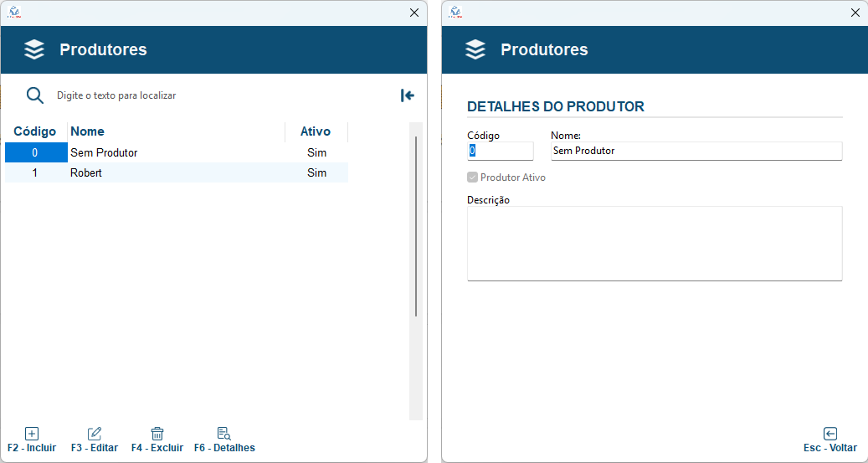Click the F4 - Excluir trash icon
Viewport: 868px width, 463px height.
point(157,434)
